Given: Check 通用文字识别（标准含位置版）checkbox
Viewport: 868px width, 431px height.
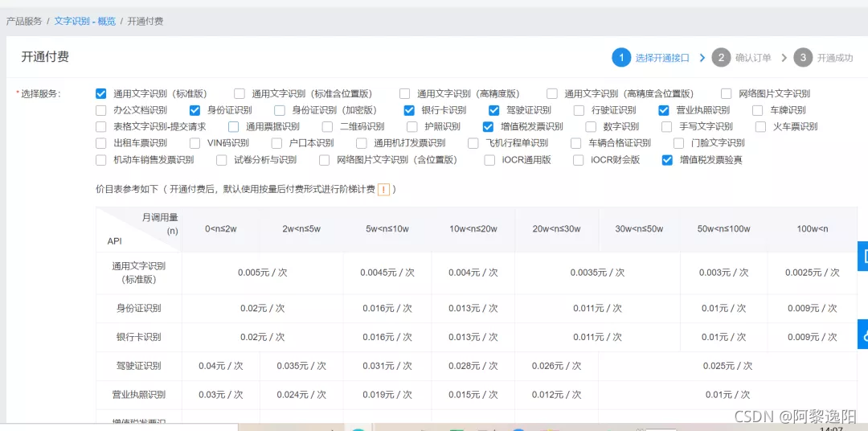Looking at the screenshot, I should click(240, 93).
